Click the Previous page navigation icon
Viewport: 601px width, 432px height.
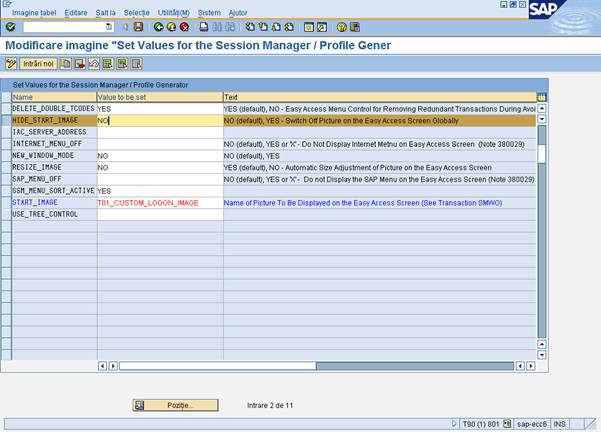263,27
